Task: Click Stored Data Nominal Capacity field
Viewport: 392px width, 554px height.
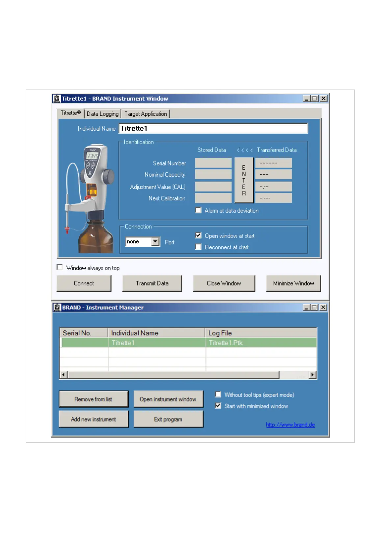Action: pos(213,174)
